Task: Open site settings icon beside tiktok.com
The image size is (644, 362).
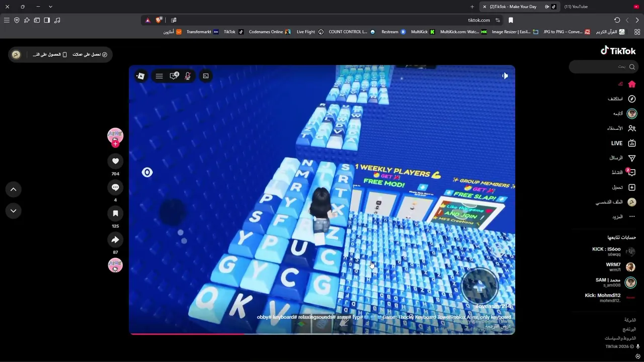Action: tap(498, 20)
